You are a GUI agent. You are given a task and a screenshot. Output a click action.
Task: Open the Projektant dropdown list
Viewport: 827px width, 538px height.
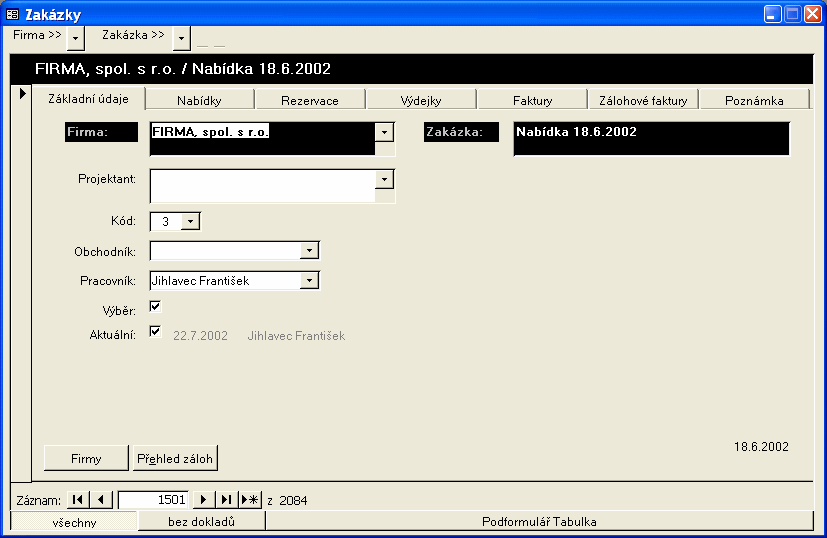point(385,178)
